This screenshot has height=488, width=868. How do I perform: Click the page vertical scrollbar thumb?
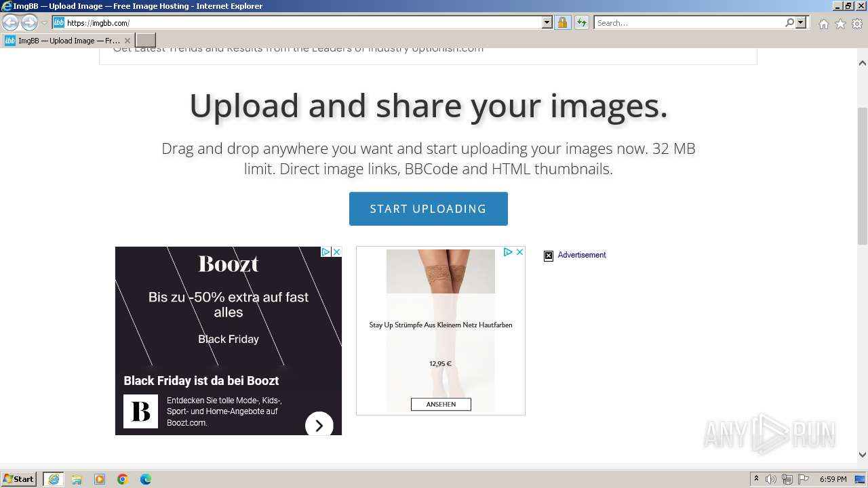point(863,176)
